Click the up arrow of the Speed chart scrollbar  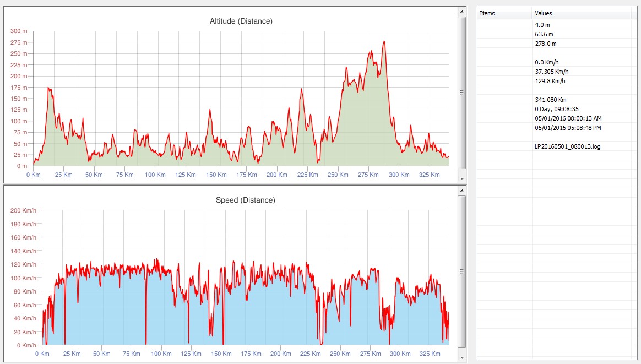[x=461, y=190]
